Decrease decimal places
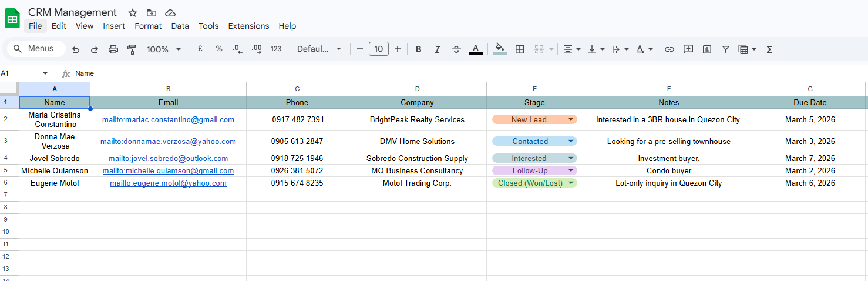 pos(238,49)
